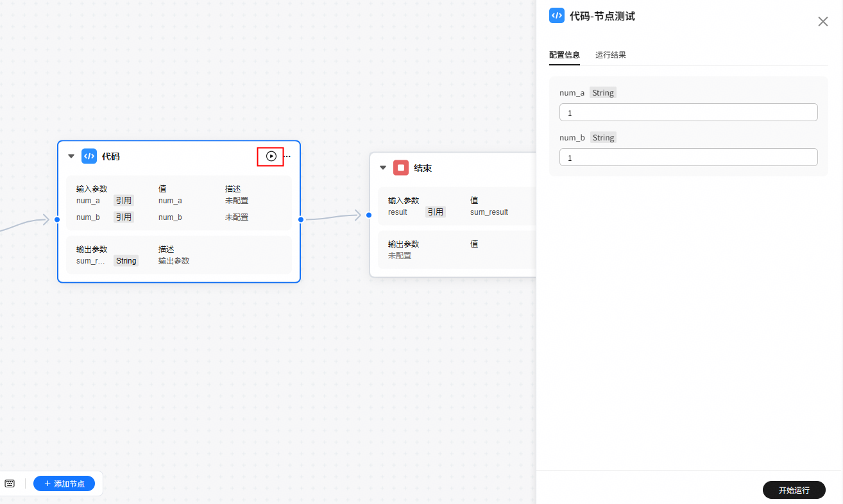843x504 pixels.
Task: Click the 引用 tag of num_a row
Action: pos(124,201)
